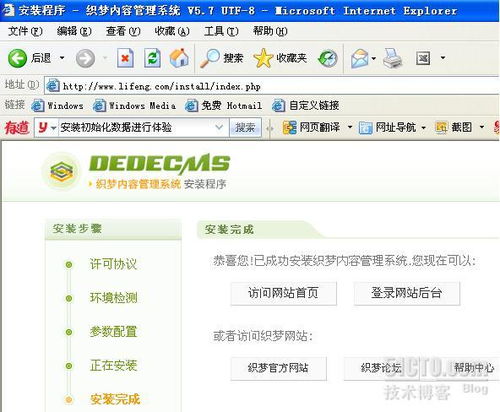Click 安装步骤 panel header
This screenshot has height=412, width=500.
(x=113, y=229)
